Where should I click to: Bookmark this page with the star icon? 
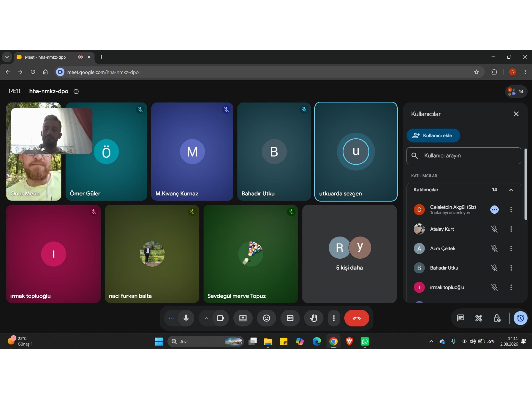476,72
